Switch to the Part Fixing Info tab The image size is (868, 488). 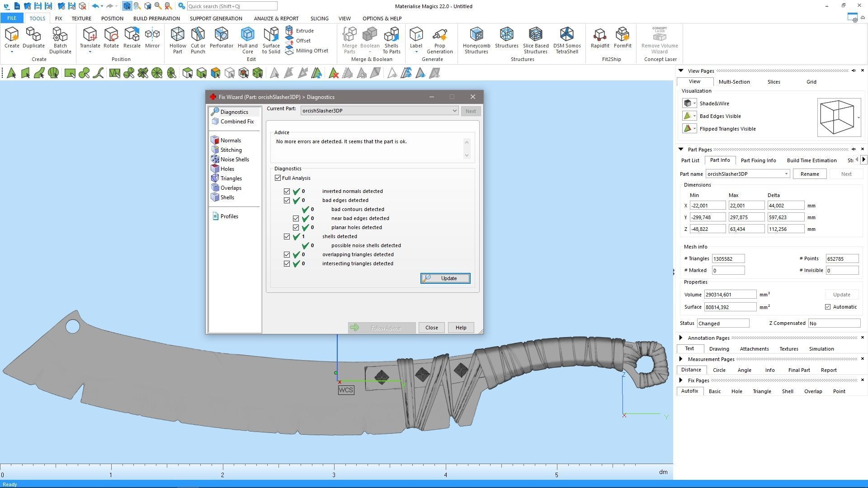click(x=758, y=160)
